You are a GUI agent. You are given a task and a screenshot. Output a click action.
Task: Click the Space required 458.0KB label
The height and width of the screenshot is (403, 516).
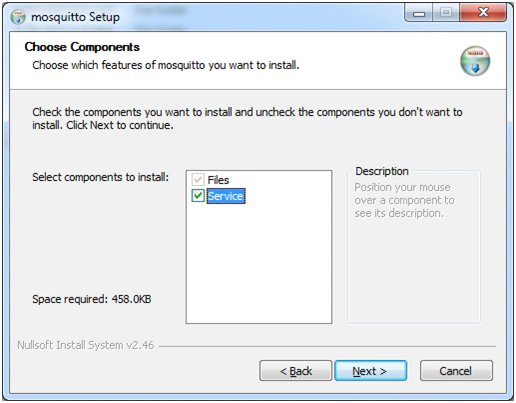pos(92,299)
